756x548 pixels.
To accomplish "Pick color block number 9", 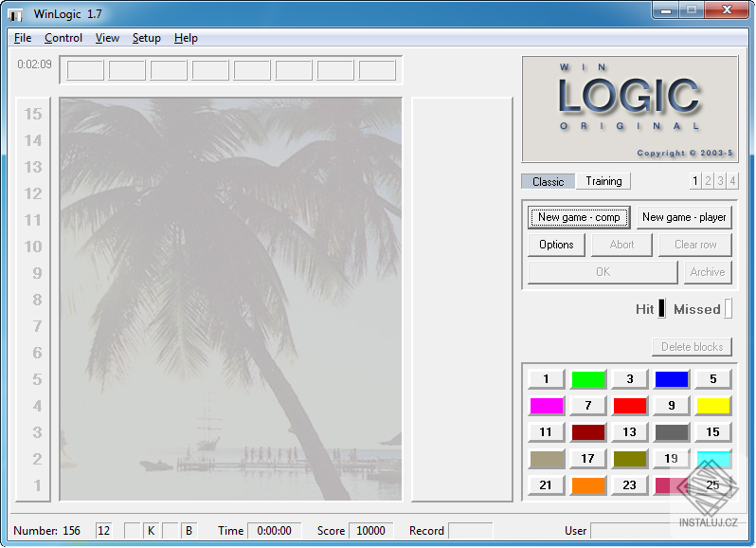I will point(672,406).
